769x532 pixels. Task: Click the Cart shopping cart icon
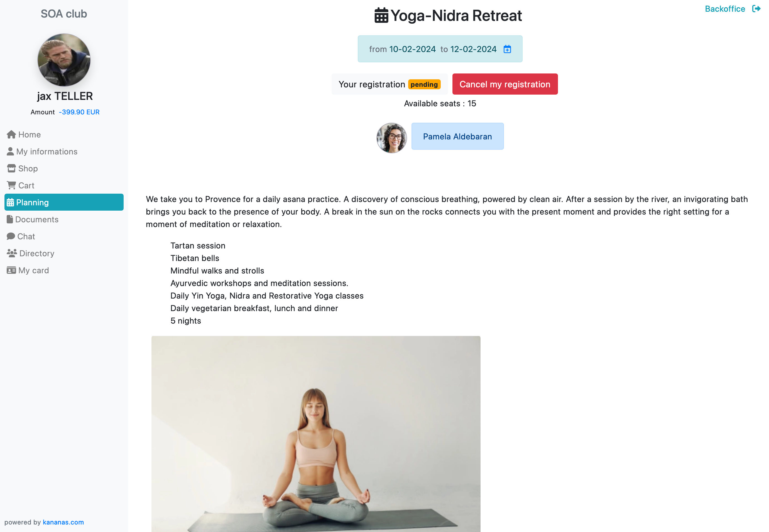pyautogui.click(x=11, y=185)
